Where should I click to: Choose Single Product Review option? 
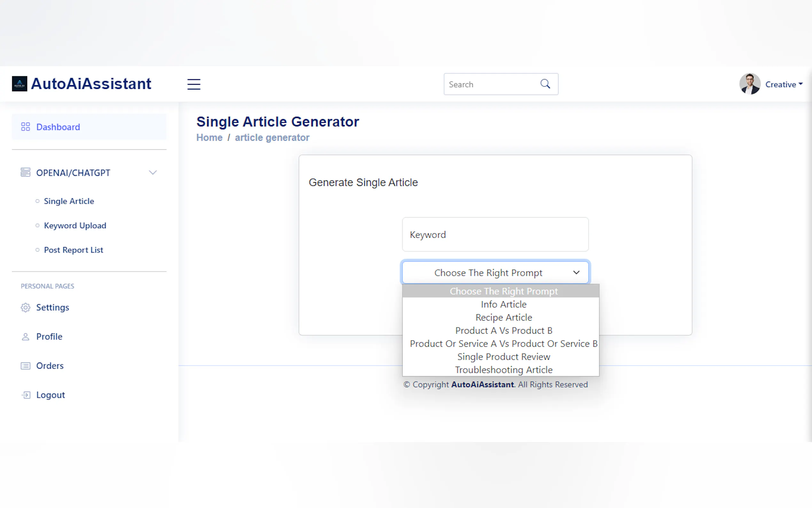tap(503, 357)
